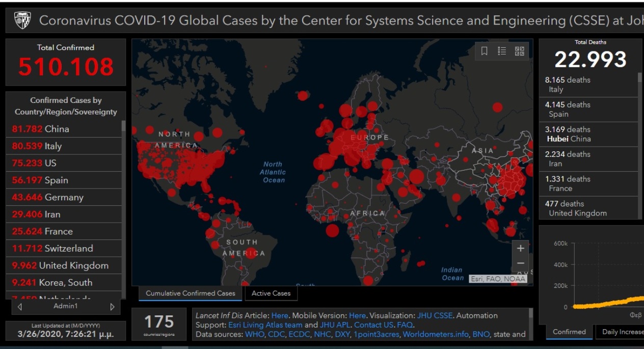644x349 pixels.
Task: Select the Cumulative Confirmed Cases tab
Action: (x=190, y=293)
